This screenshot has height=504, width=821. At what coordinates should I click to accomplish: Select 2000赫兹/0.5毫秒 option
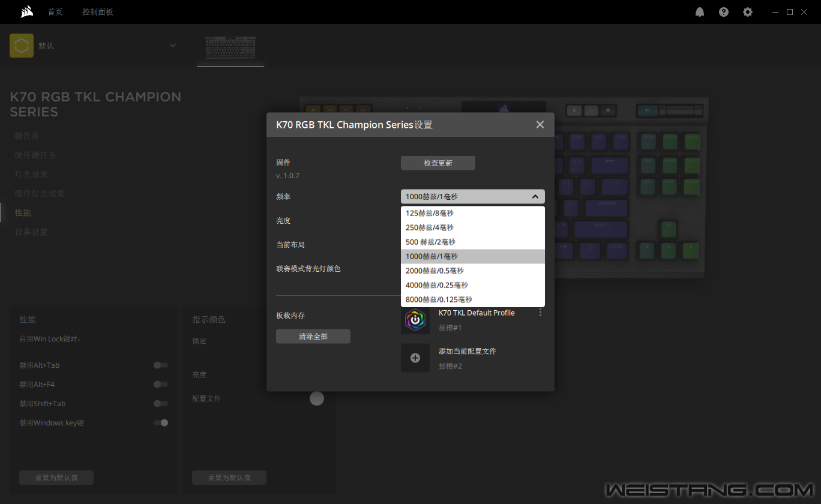coord(473,271)
